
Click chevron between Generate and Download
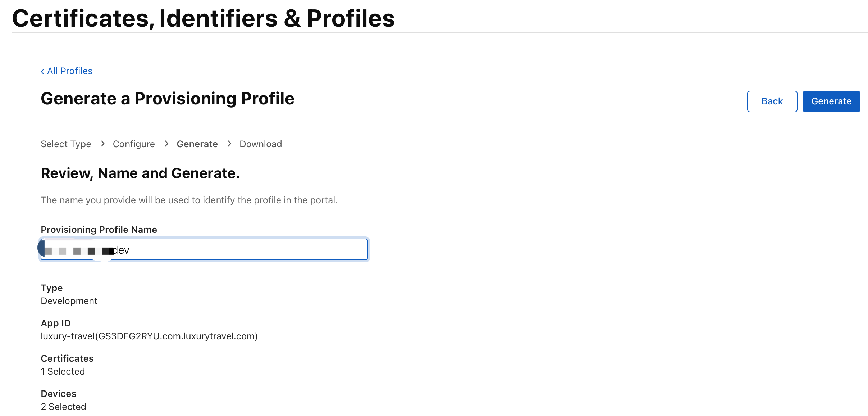[x=229, y=144]
